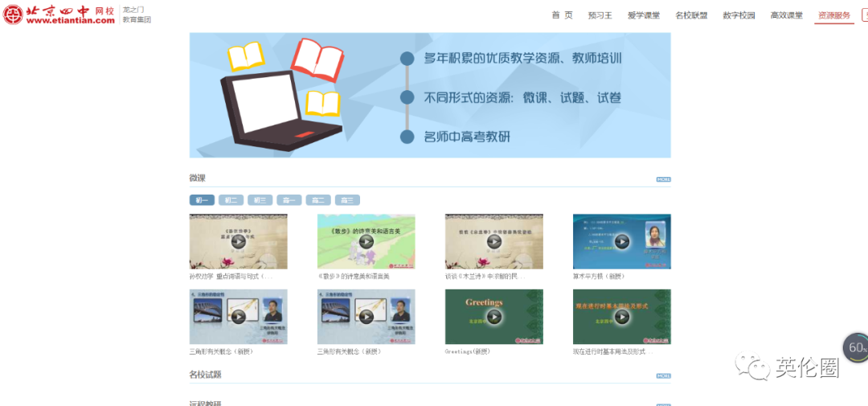Image resolution: width=868 pixels, height=406 pixels.
Task: Switch to the 高三 grade tab
Action: [347, 200]
